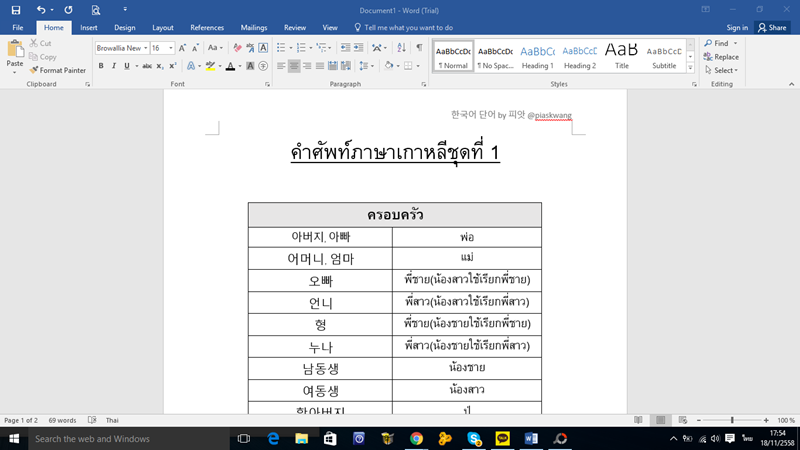Viewport: 800px width, 450px height.
Task: Start a bulleted list
Action: pos(281,48)
